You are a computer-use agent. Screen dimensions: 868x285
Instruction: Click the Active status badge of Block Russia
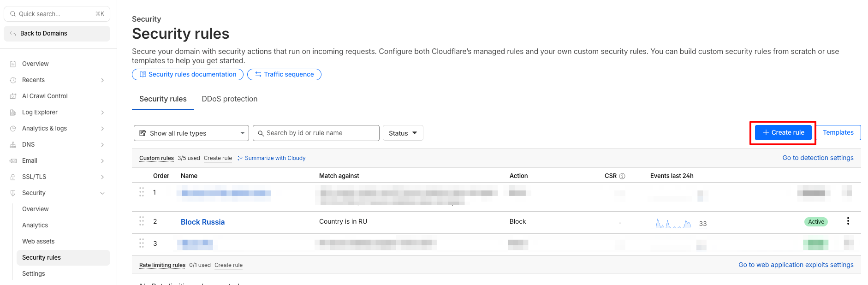tap(816, 222)
